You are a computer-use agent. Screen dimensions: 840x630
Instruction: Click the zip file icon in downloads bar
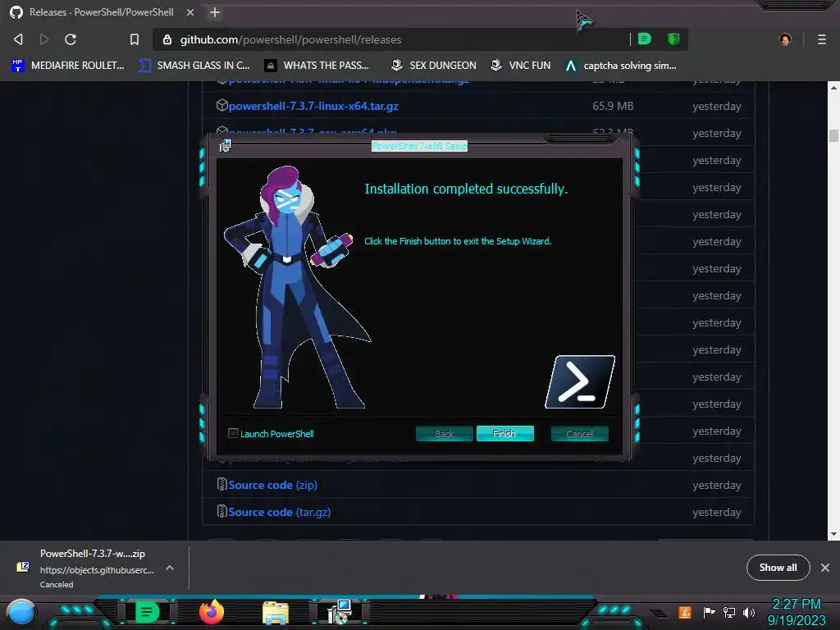click(x=22, y=567)
